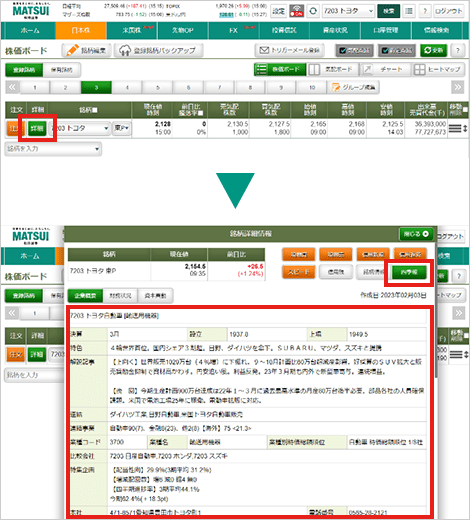Go to group page 10

coord(312,87)
